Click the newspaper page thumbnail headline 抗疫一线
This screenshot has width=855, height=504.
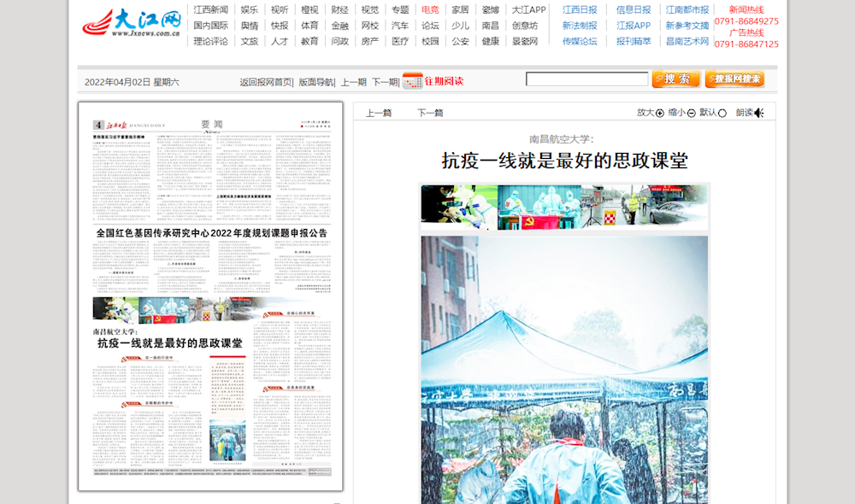pos(169,343)
